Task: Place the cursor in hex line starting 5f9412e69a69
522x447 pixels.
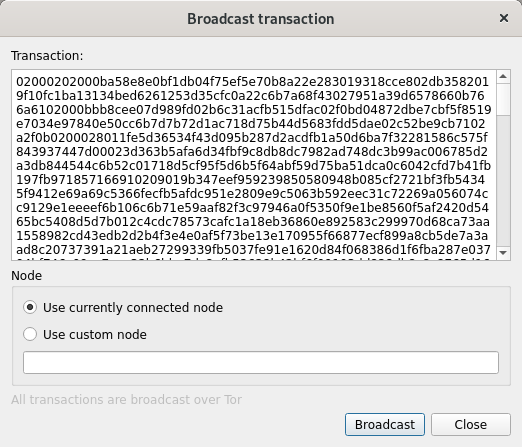Action: [252, 194]
